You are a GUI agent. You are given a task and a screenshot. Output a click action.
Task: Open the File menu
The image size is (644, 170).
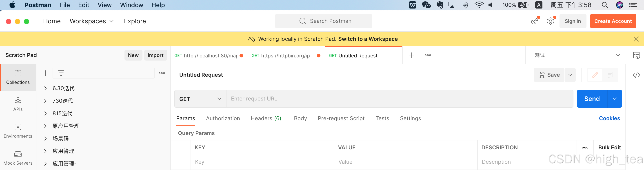[65, 5]
